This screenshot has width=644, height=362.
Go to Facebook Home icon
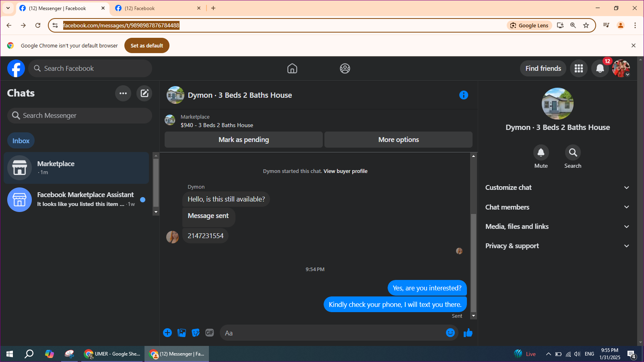coord(292,69)
